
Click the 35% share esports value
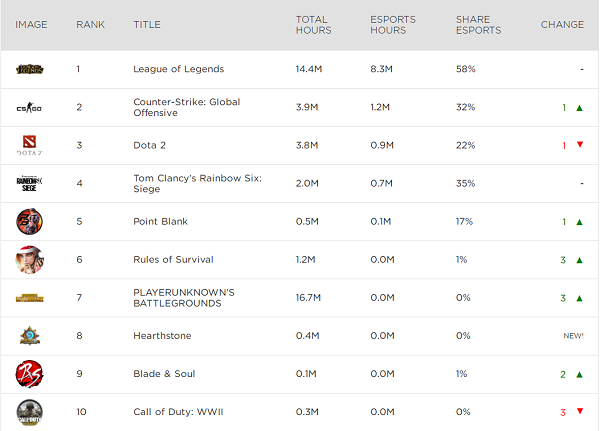coord(465,183)
